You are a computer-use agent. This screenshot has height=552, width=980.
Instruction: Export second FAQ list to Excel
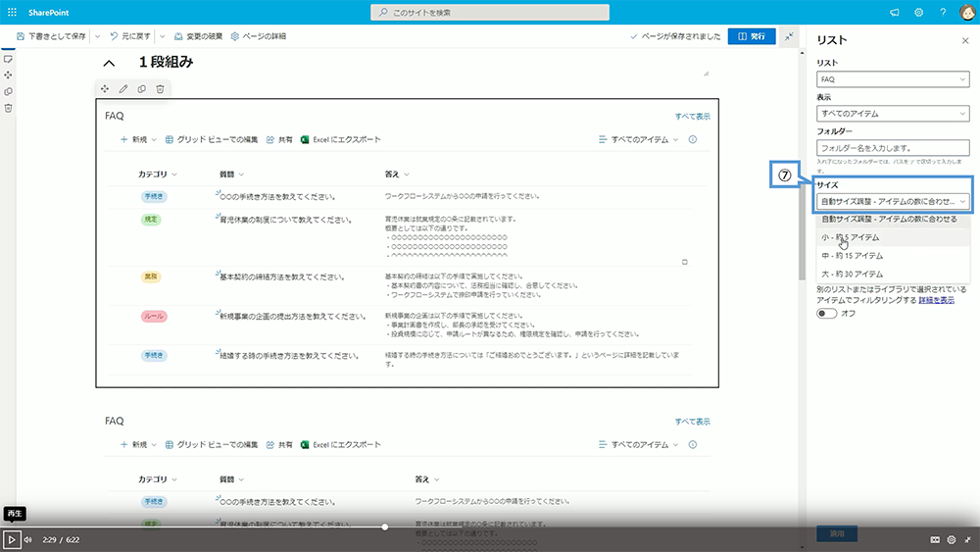(x=341, y=444)
